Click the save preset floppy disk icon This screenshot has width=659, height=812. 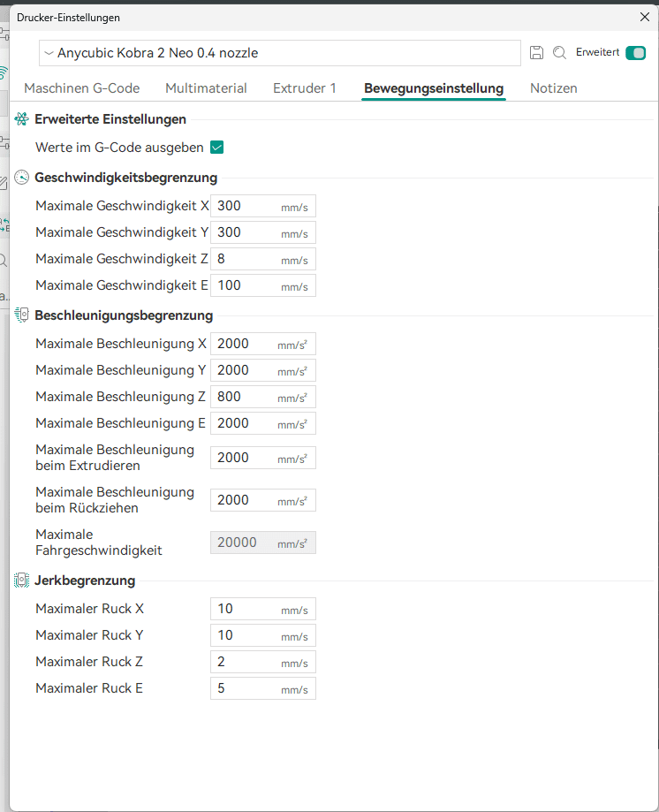tap(536, 53)
